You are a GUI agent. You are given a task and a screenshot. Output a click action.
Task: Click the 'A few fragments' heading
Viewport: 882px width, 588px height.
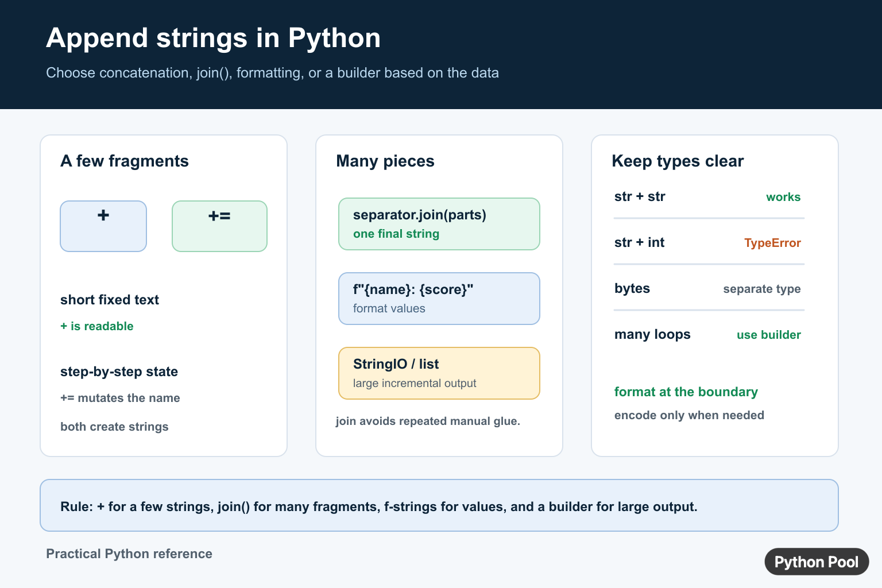[125, 161]
